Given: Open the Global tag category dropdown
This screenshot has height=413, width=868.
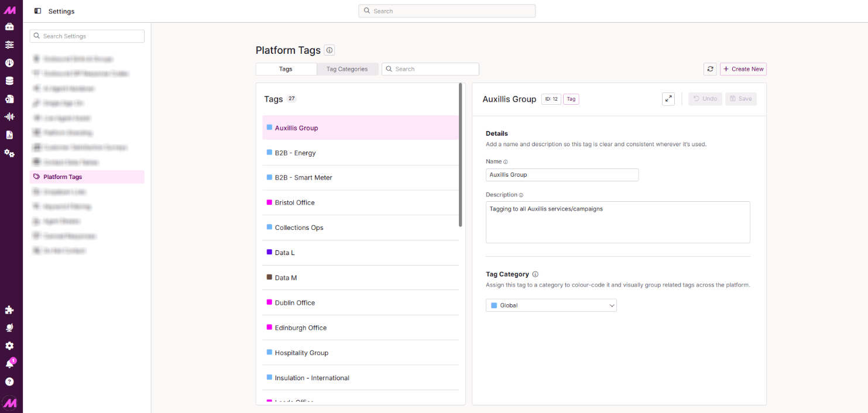Looking at the screenshot, I should [x=551, y=305].
